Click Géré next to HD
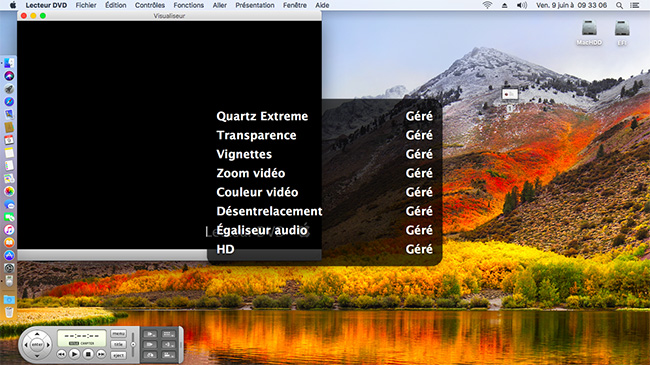 [419, 249]
